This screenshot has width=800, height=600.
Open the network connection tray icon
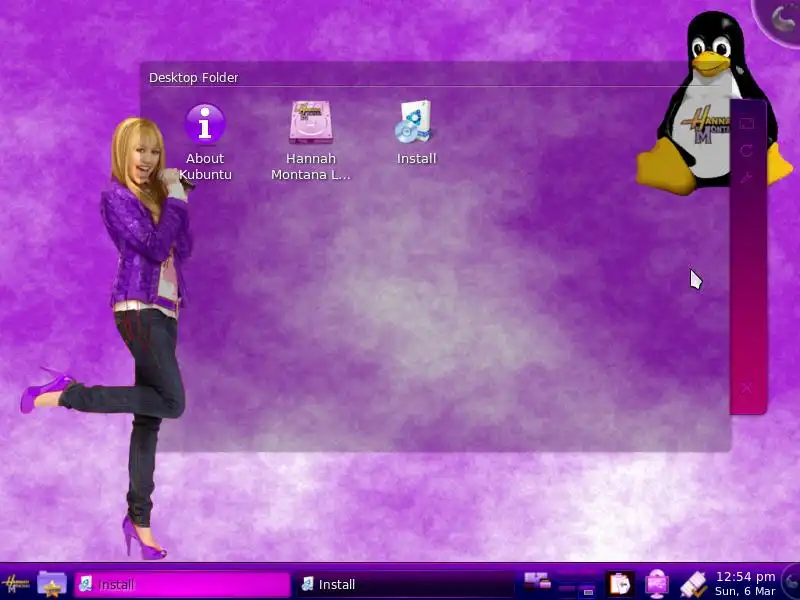point(693,584)
